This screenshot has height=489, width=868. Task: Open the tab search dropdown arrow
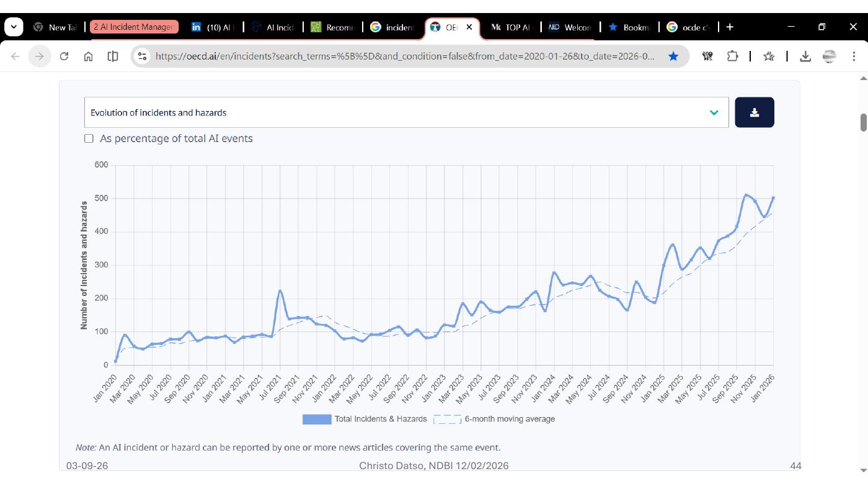click(14, 27)
